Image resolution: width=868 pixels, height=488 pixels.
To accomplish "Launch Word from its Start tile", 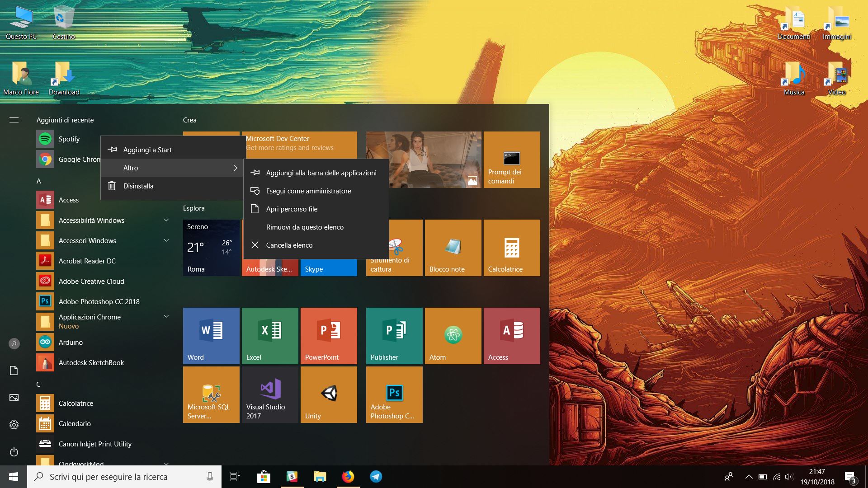I will [211, 335].
